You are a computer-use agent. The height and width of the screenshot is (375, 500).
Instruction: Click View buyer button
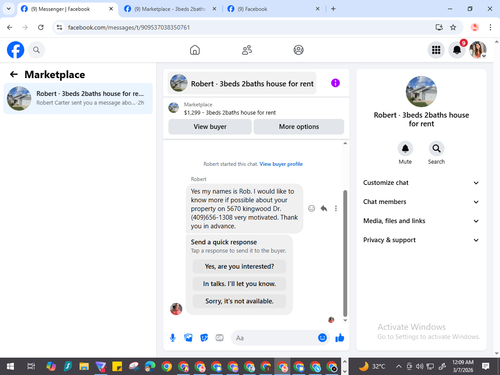210,127
